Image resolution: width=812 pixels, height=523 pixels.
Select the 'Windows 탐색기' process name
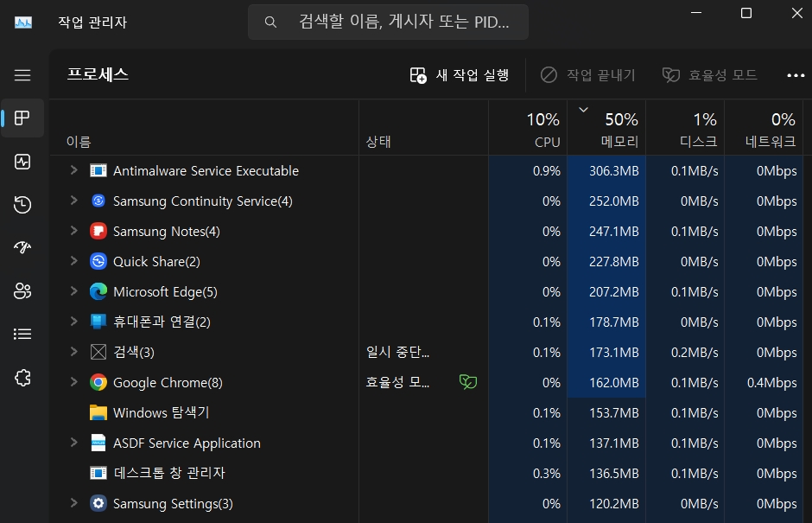pos(161,412)
